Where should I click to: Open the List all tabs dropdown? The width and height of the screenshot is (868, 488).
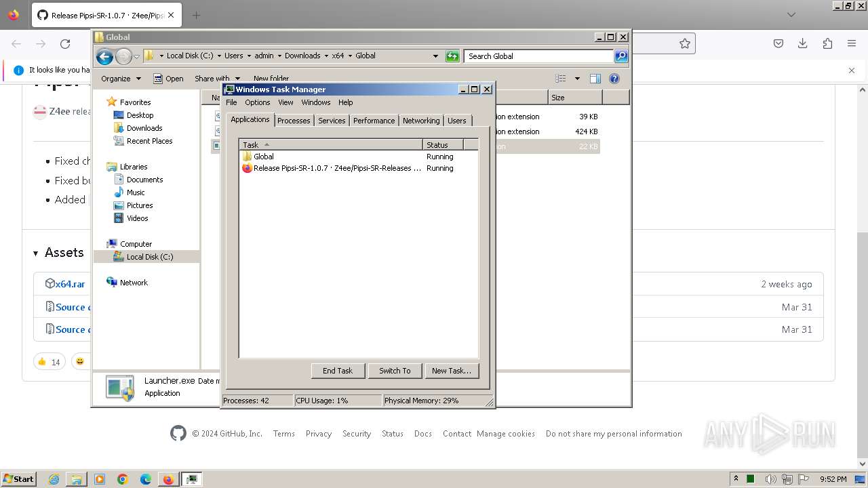point(791,15)
